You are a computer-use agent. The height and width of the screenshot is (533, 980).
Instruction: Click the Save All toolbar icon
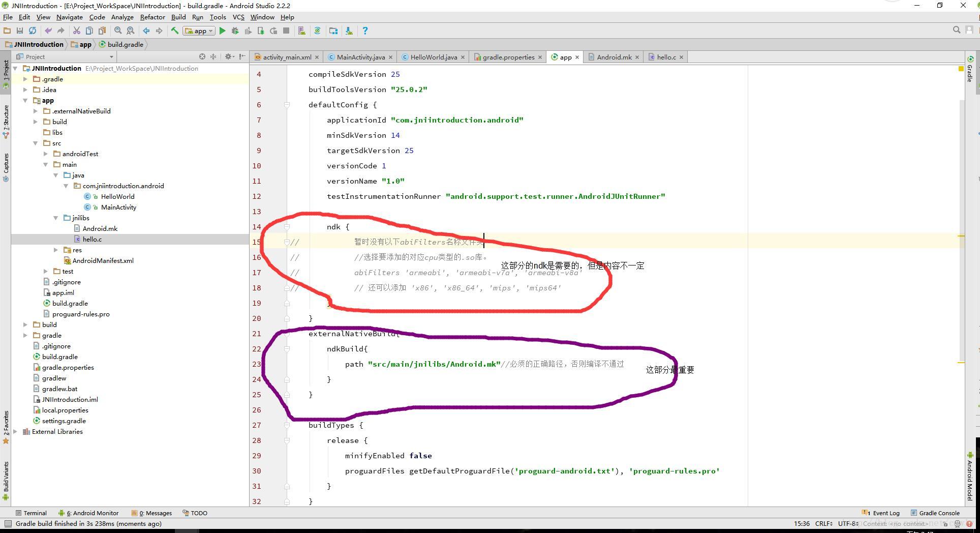click(20, 31)
